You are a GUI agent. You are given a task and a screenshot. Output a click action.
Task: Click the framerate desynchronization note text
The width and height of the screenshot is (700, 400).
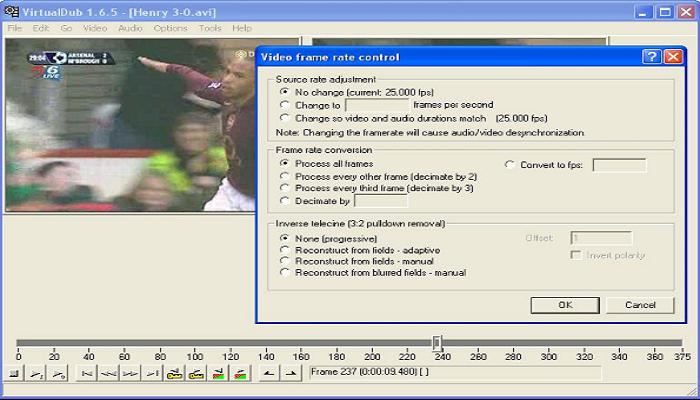click(430, 133)
